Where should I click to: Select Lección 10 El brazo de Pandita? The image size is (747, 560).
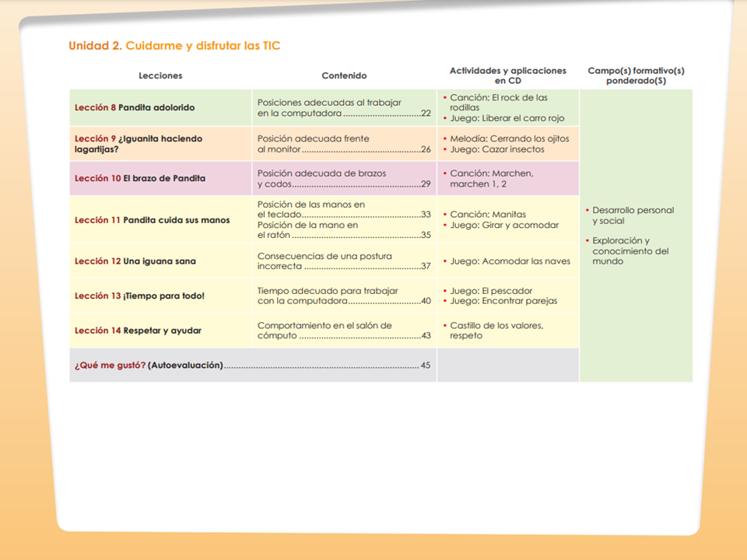click(x=140, y=178)
